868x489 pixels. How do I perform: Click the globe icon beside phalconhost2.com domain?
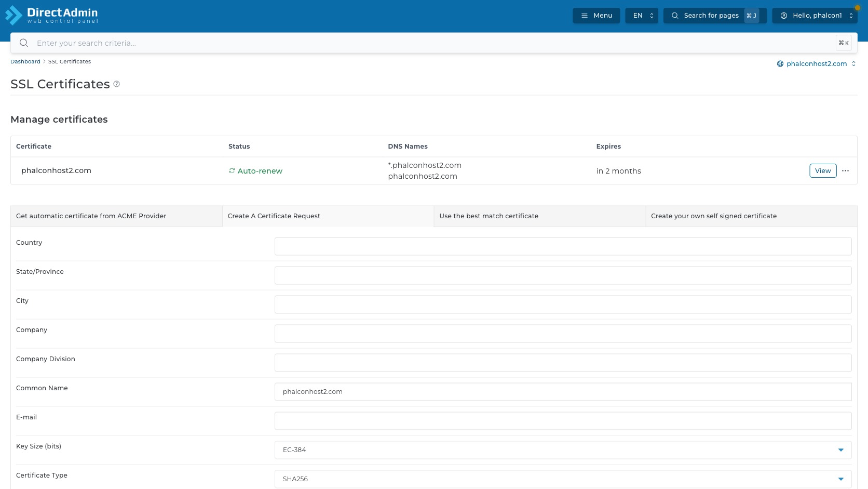(780, 64)
